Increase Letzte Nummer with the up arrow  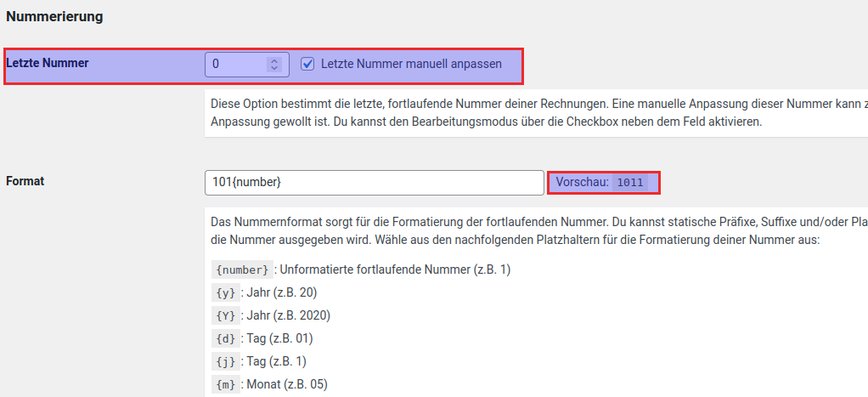click(x=273, y=60)
